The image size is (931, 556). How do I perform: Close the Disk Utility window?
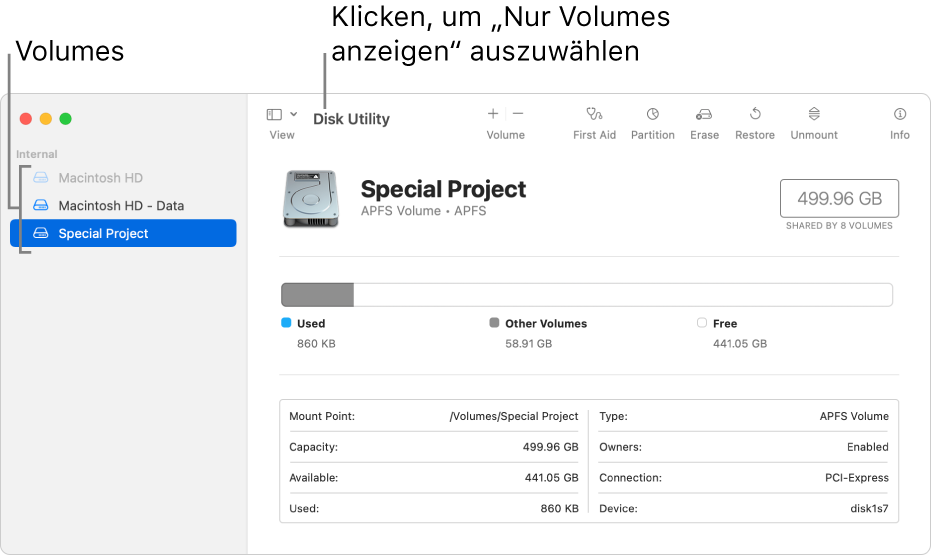26,119
